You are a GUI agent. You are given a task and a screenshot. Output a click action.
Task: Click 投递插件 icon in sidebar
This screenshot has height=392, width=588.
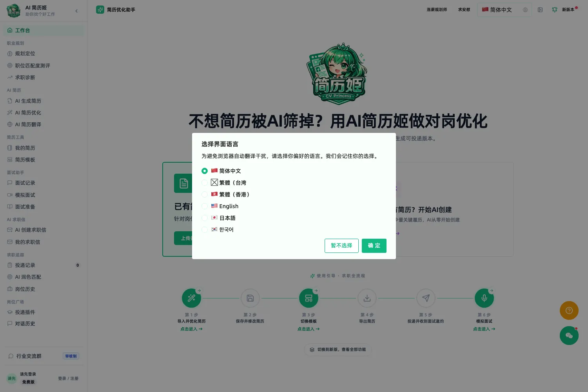(x=10, y=312)
